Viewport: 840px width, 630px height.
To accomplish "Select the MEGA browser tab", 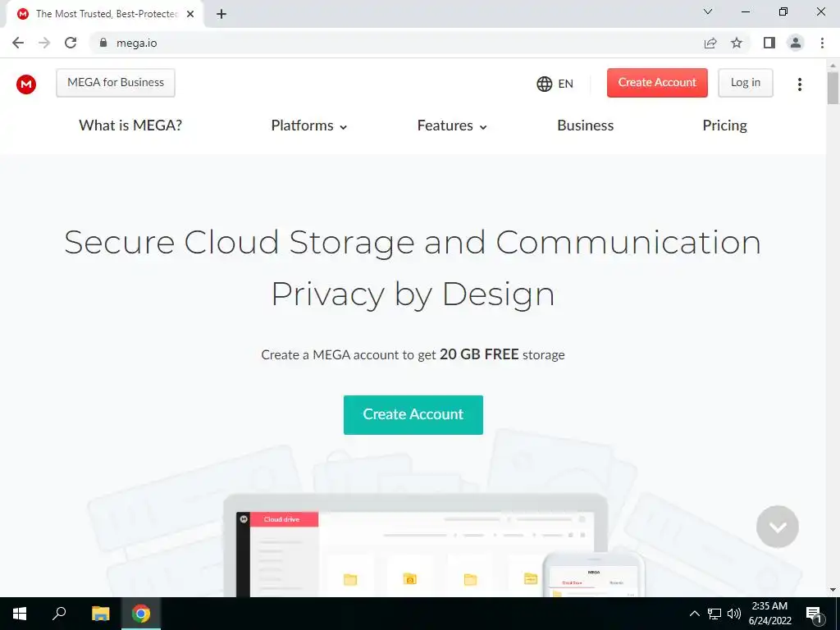I will pos(104,14).
